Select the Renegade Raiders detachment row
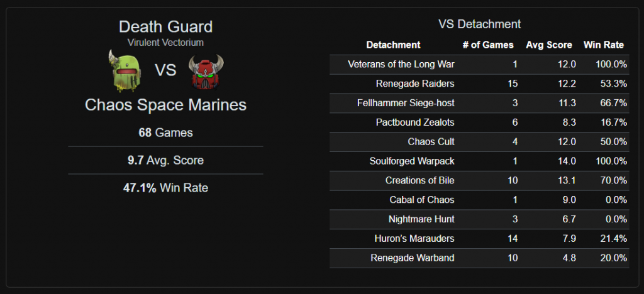644x294 pixels. [414, 84]
